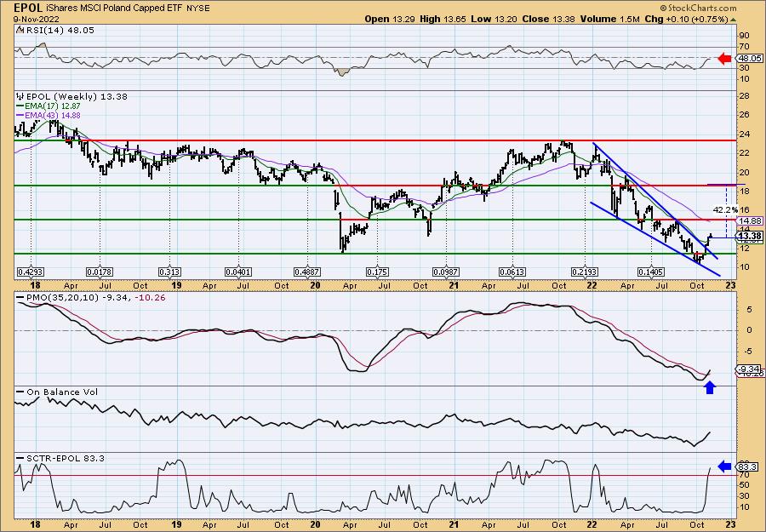The height and width of the screenshot is (532, 766).
Task: Click the 0.313 dividend label
Action: pyautogui.click(x=169, y=272)
